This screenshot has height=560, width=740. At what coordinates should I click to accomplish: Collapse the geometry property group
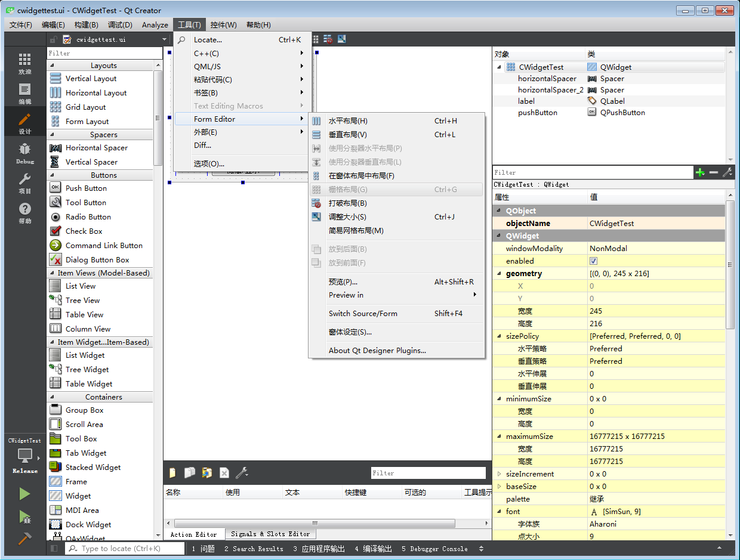click(500, 273)
